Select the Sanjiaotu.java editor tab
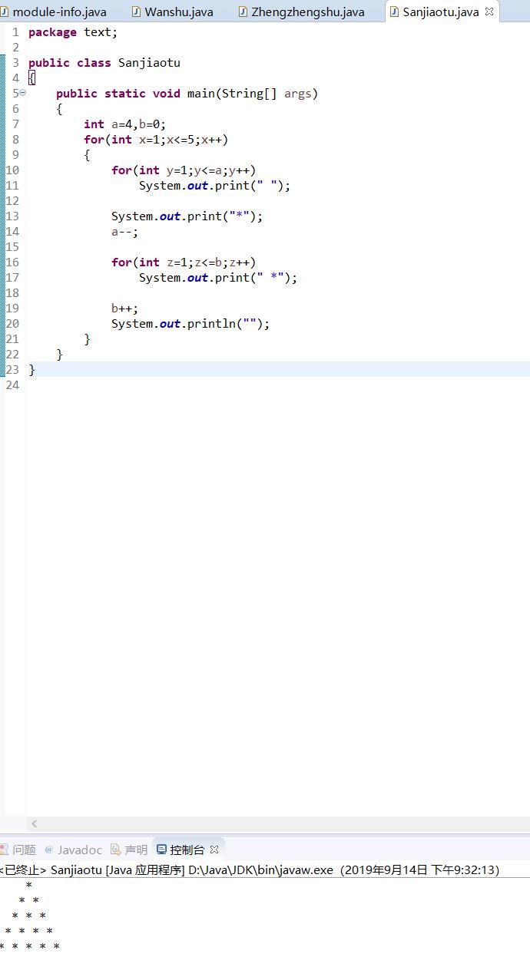The height and width of the screenshot is (980, 530). point(440,12)
